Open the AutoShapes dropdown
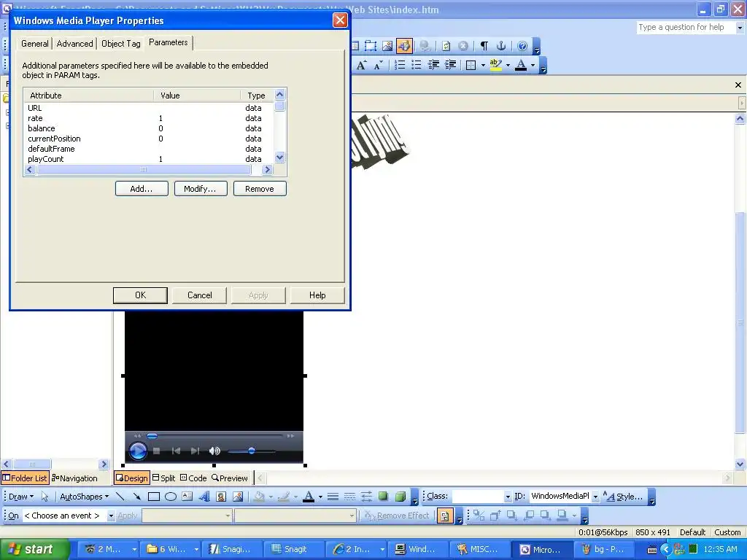This screenshot has width=747, height=560. pos(85,496)
